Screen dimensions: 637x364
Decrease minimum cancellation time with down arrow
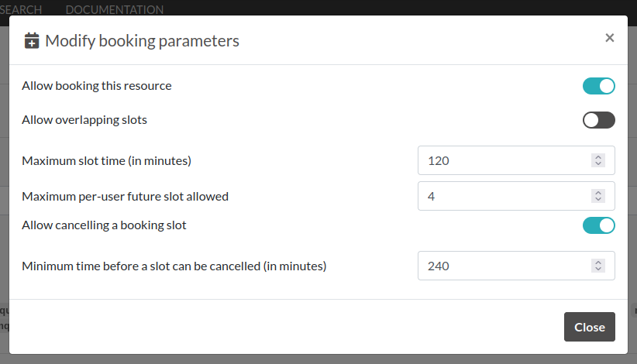click(597, 270)
